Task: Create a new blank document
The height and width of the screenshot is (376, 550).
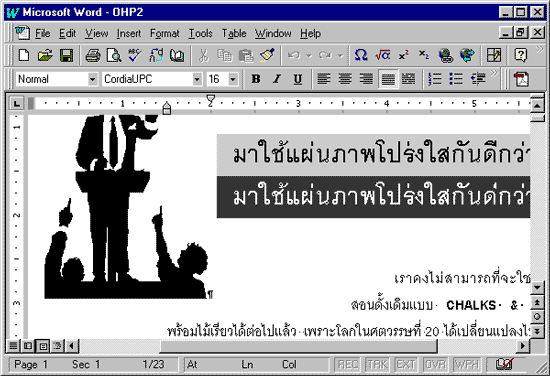Action: click(24, 55)
